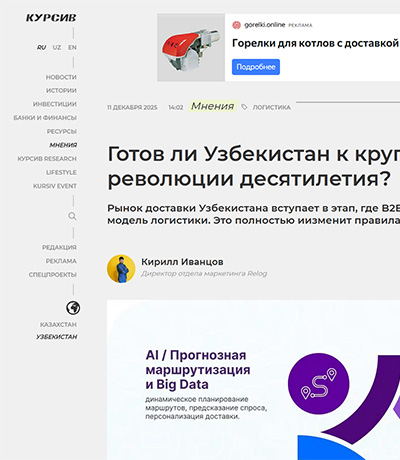
Task: Click the author photo of Кирилл Иванцов
Action: pos(121,269)
